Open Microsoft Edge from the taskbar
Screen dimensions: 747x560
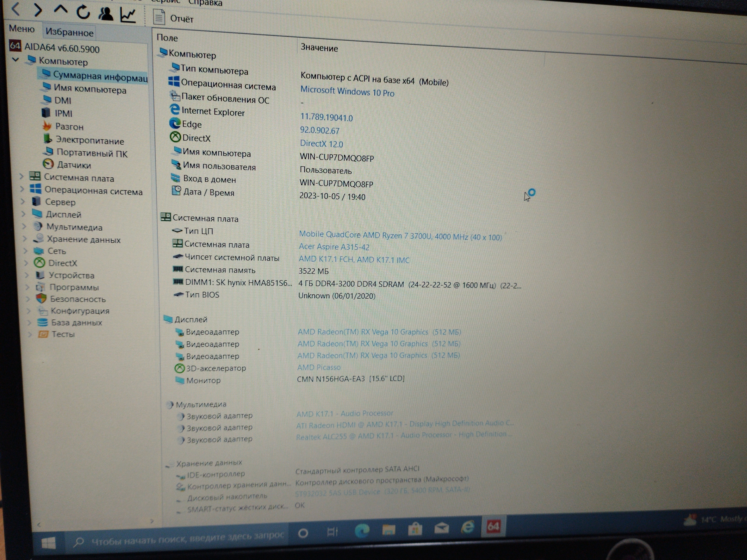[362, 530]
